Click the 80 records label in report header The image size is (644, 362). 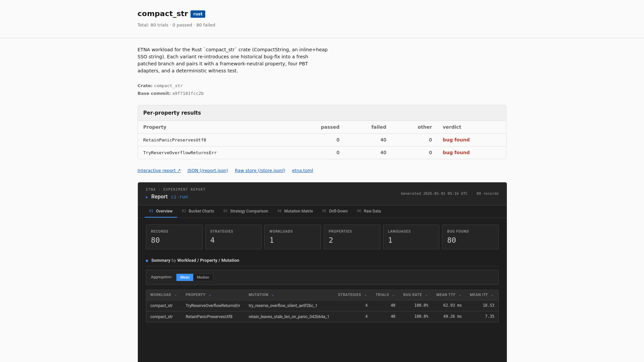click(487, 194)
